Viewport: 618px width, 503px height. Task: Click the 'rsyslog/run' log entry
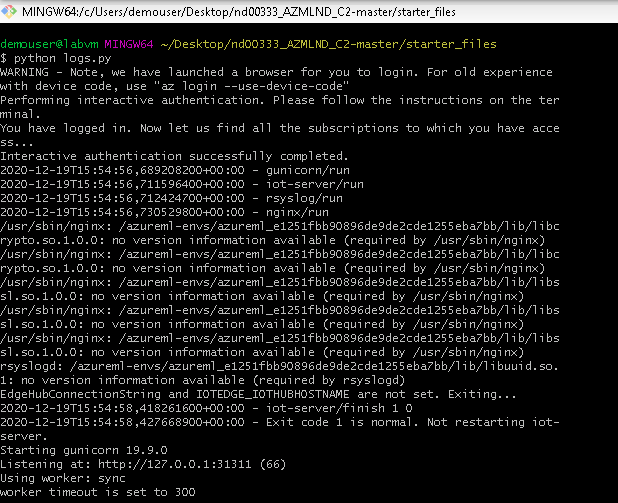click(171, 198)
